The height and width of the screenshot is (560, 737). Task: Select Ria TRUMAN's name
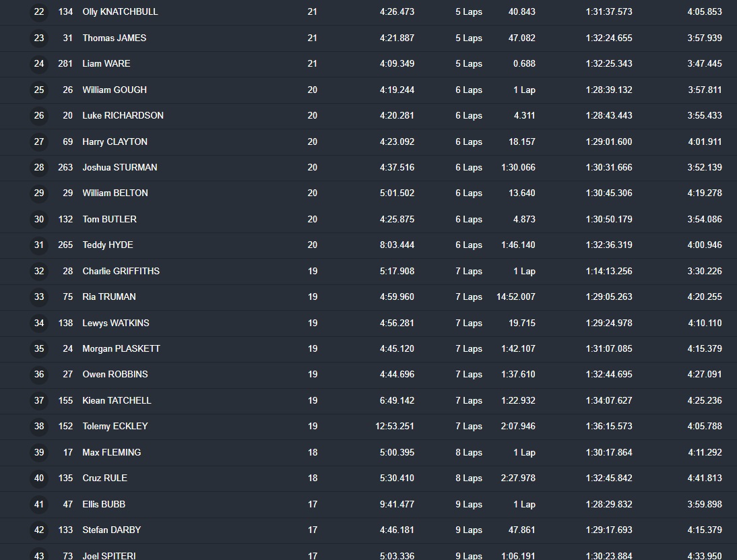click(109, 297)
